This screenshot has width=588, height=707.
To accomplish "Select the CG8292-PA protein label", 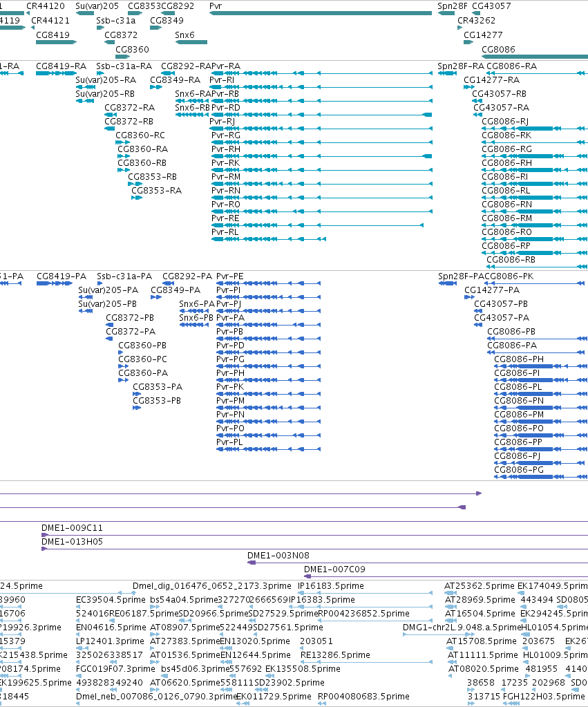I will (187, 276).
